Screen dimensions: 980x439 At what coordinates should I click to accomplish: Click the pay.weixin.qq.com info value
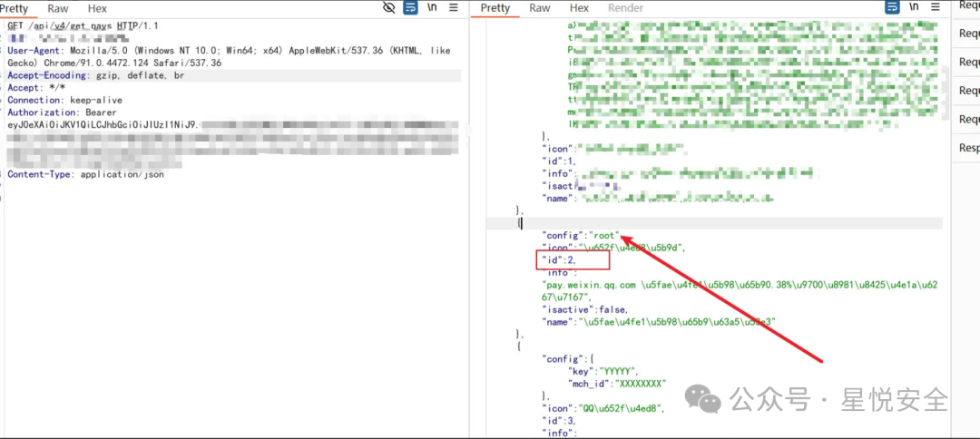pos(740,291)
